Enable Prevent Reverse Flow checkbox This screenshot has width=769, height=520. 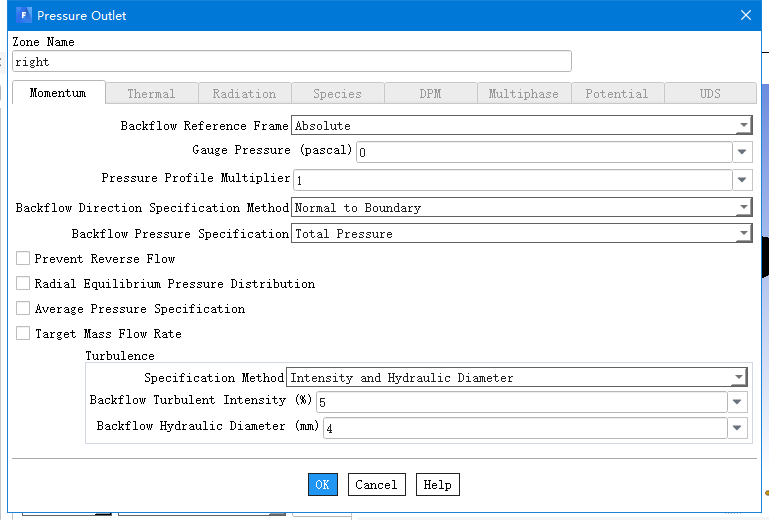tap(23, 258)
